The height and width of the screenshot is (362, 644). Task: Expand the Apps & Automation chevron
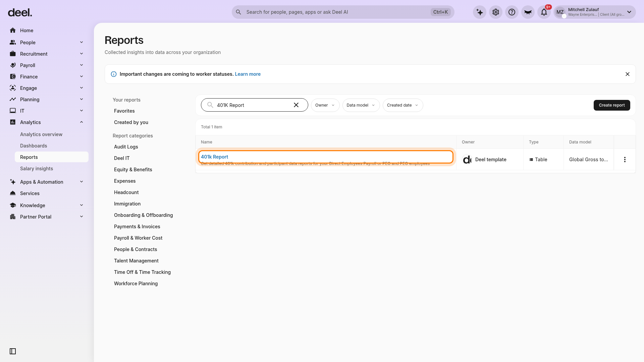[82, 182]
